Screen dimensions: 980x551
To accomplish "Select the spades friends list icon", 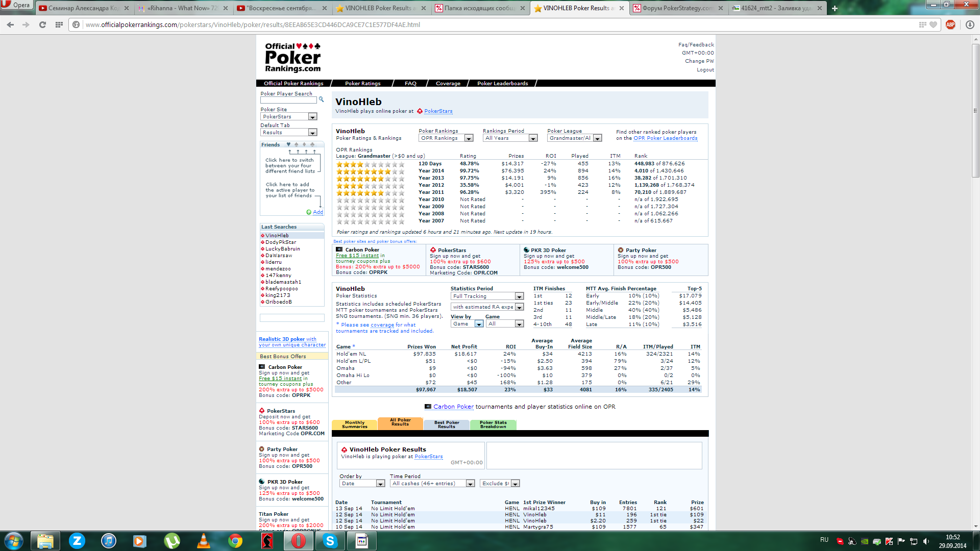I will [x=296, y=144].
